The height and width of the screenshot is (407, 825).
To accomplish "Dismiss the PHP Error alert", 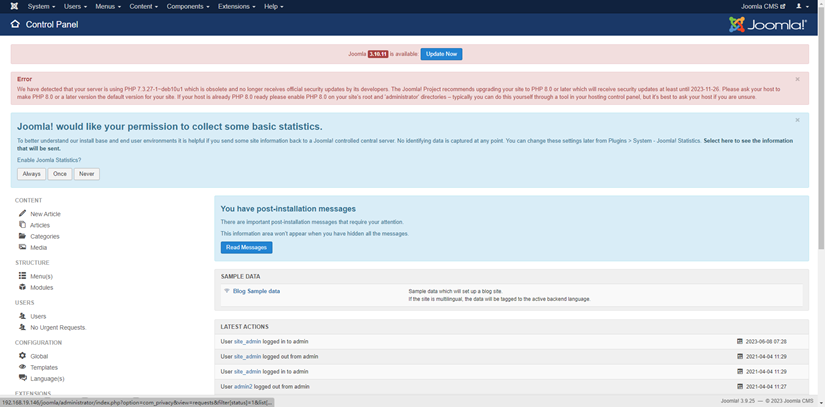I will tap(797, 79).
